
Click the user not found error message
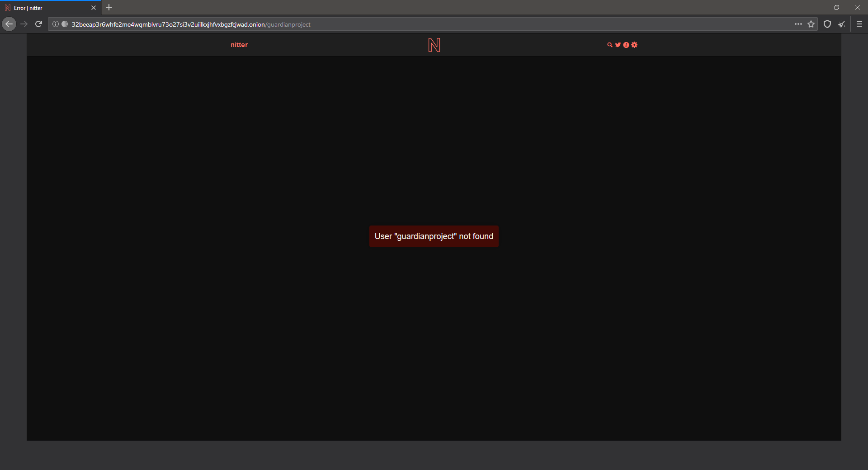click(x=434, y=236)
